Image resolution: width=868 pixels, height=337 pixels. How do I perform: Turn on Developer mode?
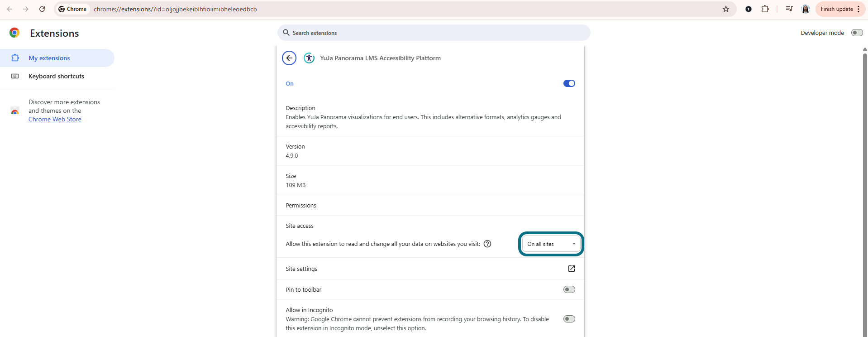[x=857, y=33]
